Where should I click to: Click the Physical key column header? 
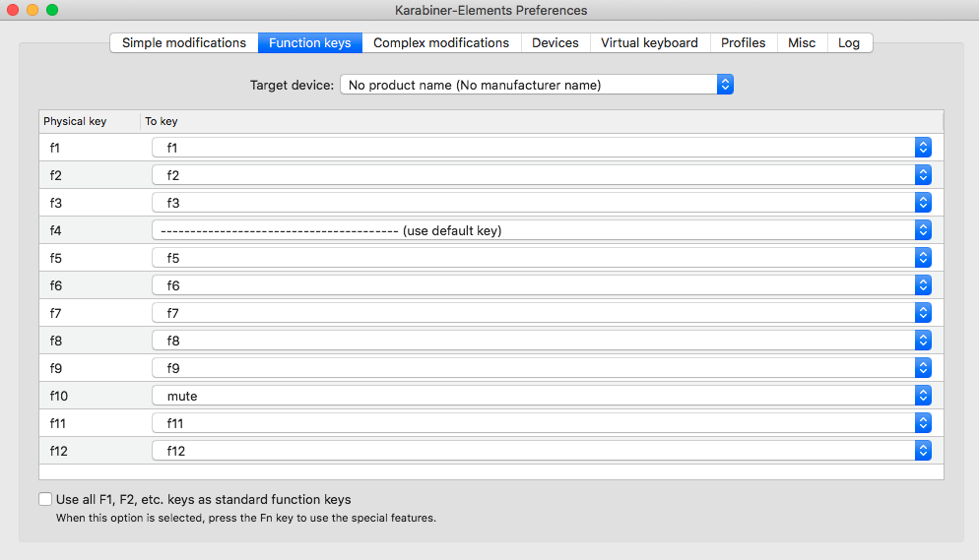90,121
